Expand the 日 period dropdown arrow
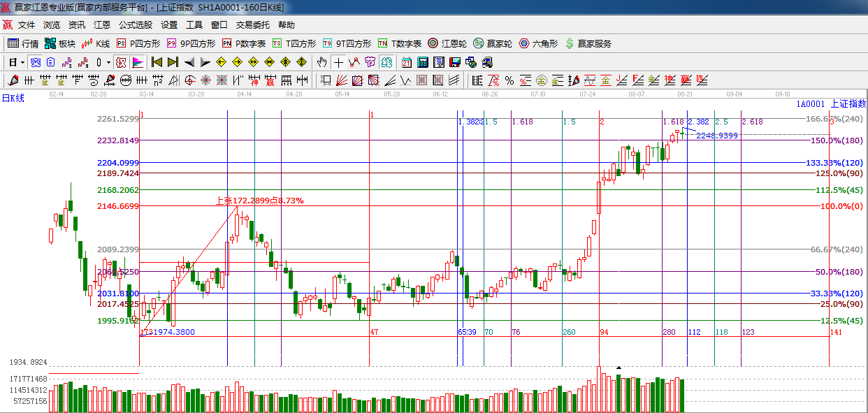Screen dimensions: 868x413 (x=22, y=62)
